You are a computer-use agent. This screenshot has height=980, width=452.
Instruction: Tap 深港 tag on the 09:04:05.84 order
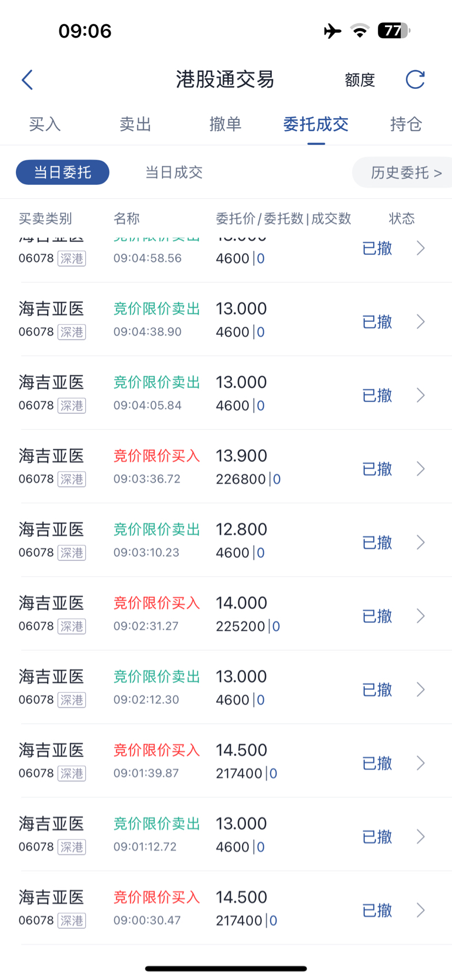click(72, 406)
